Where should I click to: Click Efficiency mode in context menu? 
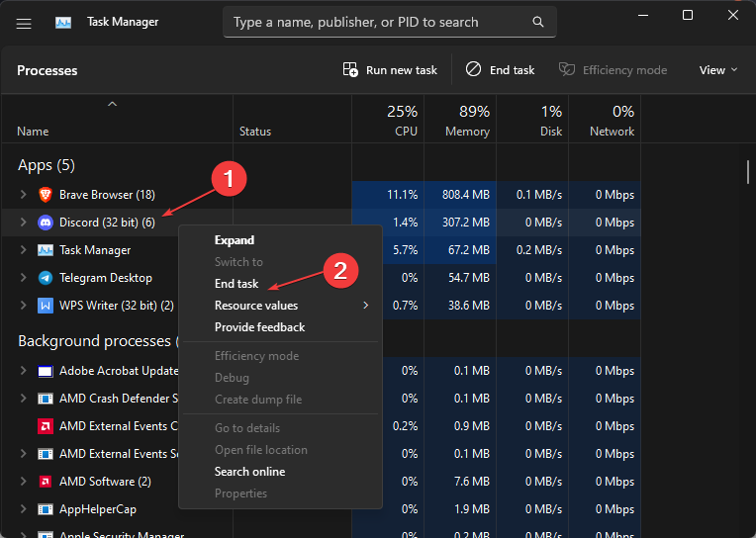(x=280, y=356)
